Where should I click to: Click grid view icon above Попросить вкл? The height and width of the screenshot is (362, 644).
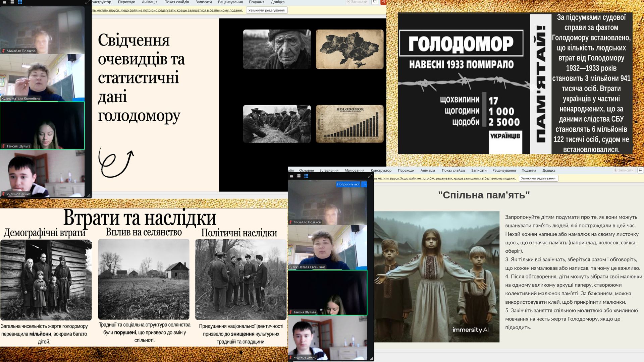click(x=306, y=176)
